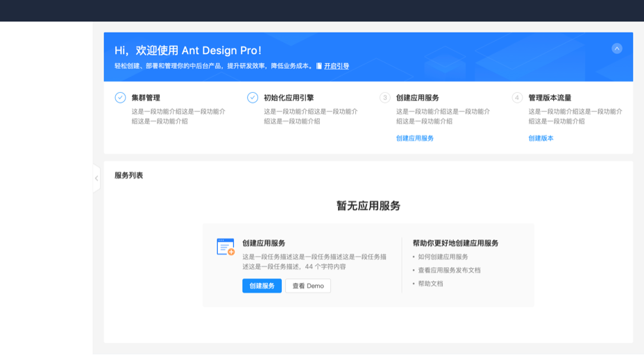644x355 pixels.
Task: Click the book icon beside 开启引导
Action: [319, 66]
